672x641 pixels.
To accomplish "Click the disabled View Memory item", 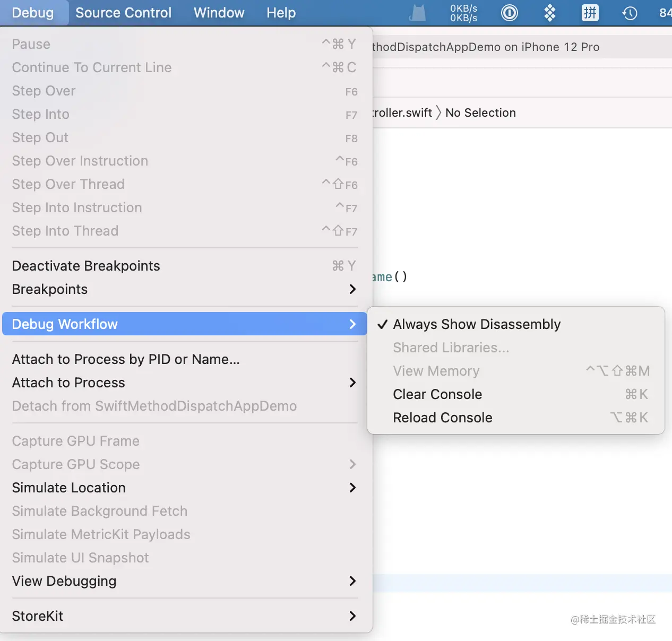I will (x=516, y=371).
